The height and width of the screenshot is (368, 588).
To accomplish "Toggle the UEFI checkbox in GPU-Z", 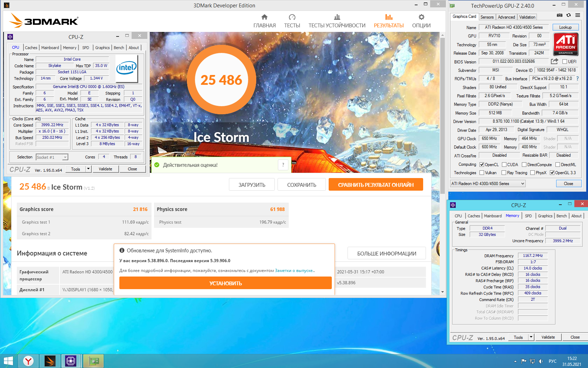I will 565,62.
